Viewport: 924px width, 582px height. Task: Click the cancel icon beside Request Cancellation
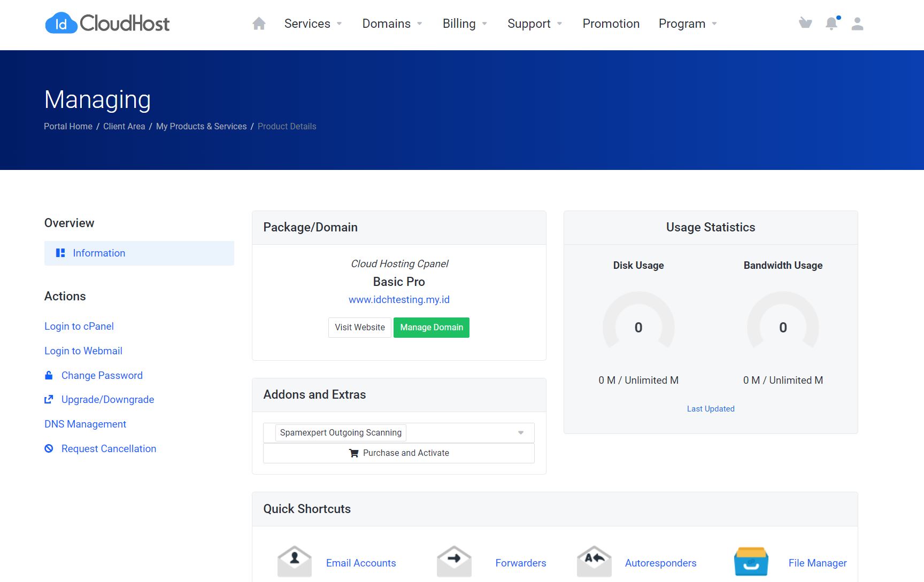tap(49, 448)
